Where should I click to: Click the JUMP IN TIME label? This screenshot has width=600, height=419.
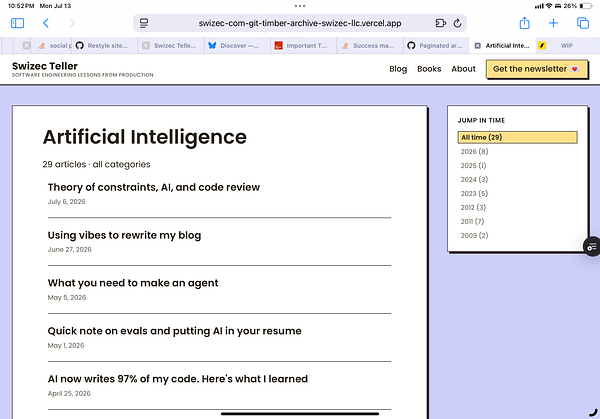point(481,121)
